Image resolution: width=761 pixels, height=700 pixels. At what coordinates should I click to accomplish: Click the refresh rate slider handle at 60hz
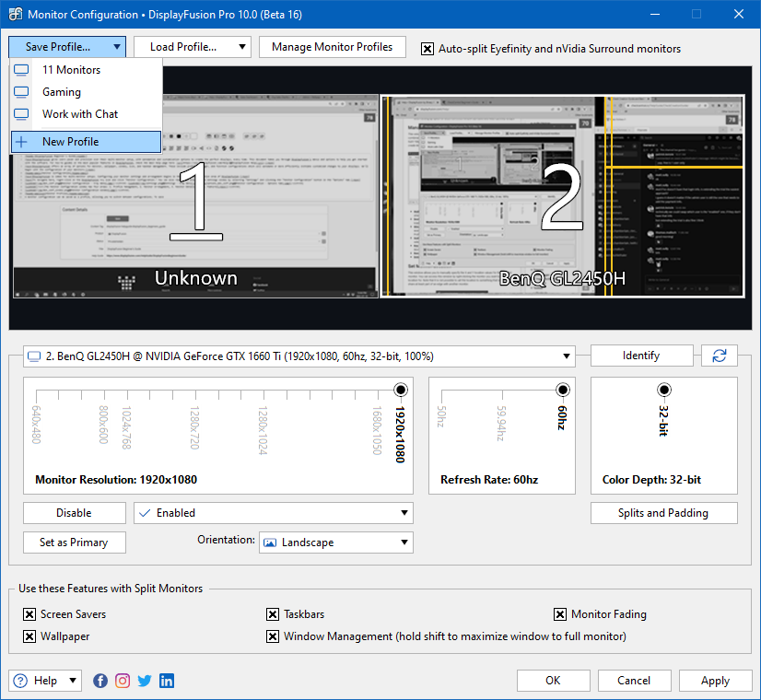563,390
